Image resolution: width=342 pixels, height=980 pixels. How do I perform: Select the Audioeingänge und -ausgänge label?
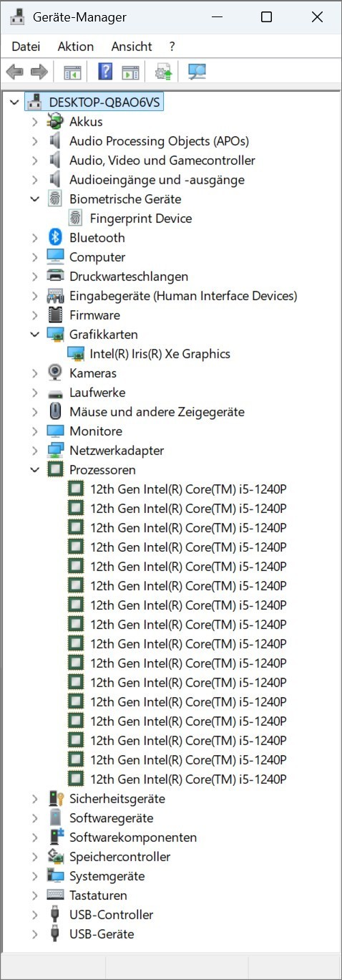[157, 180]
